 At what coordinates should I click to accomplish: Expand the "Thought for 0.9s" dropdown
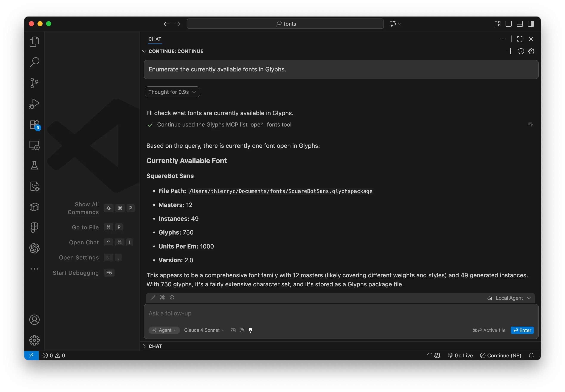point(172,92)
